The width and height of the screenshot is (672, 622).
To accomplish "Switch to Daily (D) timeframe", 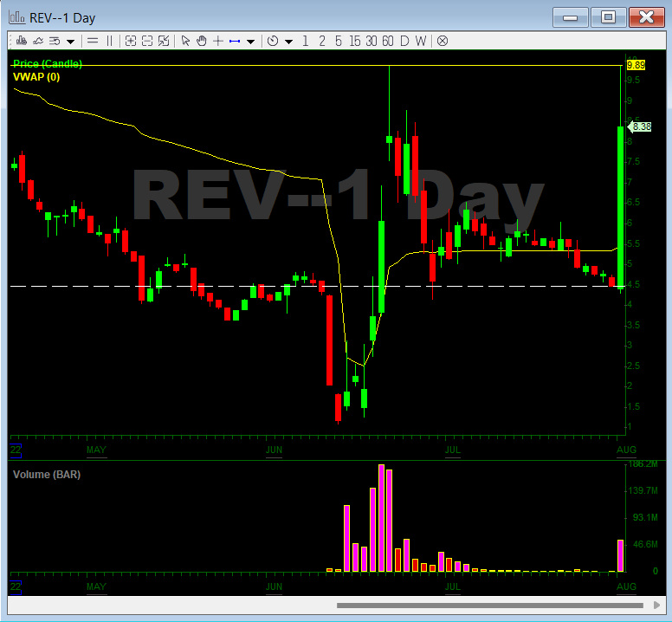I will click(404, 42).
